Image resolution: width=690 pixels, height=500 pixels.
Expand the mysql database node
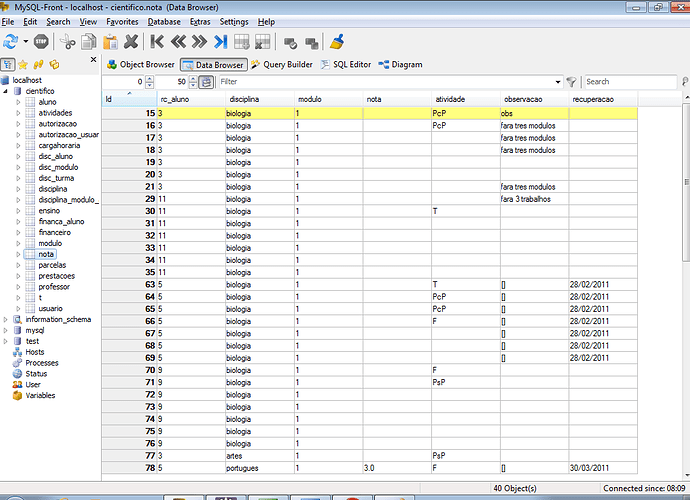5,331
